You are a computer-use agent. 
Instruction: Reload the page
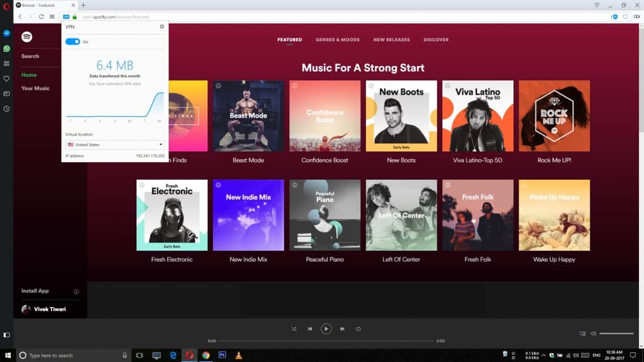pos(41,17)
